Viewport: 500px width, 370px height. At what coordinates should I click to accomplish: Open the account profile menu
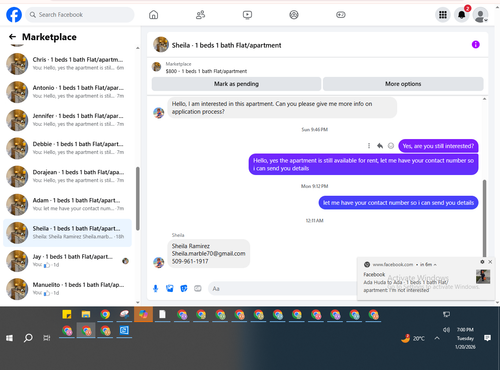point(480,15)
